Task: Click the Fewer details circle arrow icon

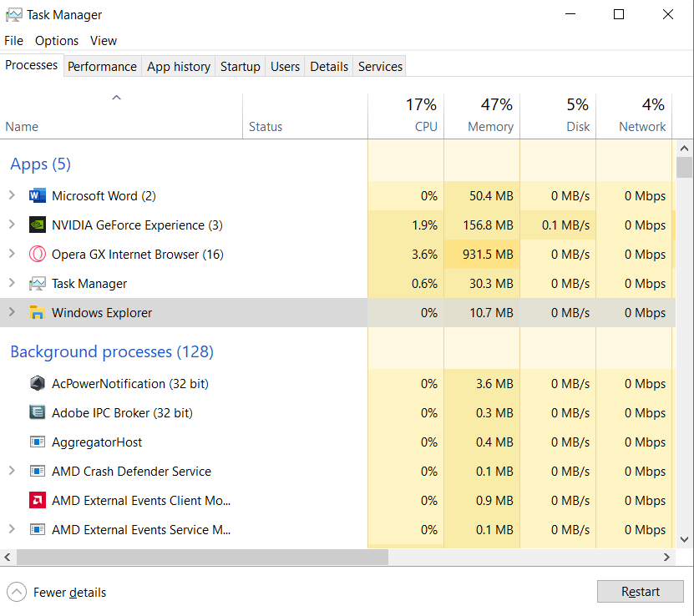Action: click(17, 592)
